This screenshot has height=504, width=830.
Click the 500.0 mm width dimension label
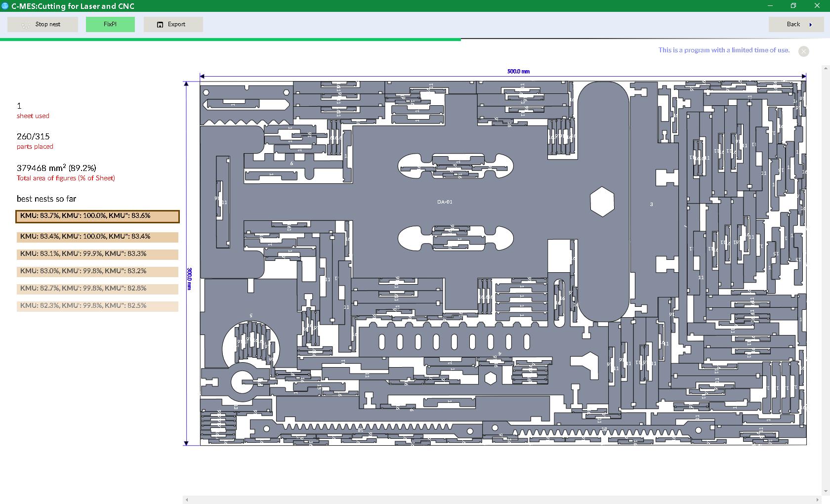(x=518, y=71)
